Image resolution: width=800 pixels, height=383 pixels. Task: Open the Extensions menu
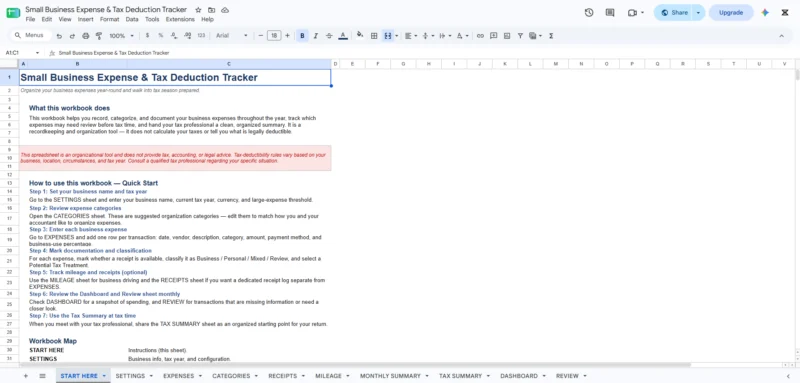(180, 19)
